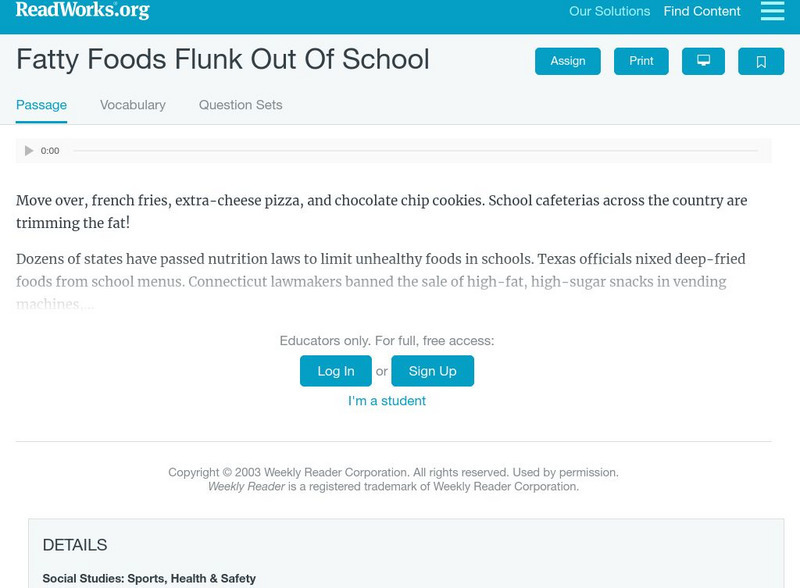Open the hamburger menu icon
Image resolution: width=800 pixels, height=588 pixels.
(x=772, y=12)
